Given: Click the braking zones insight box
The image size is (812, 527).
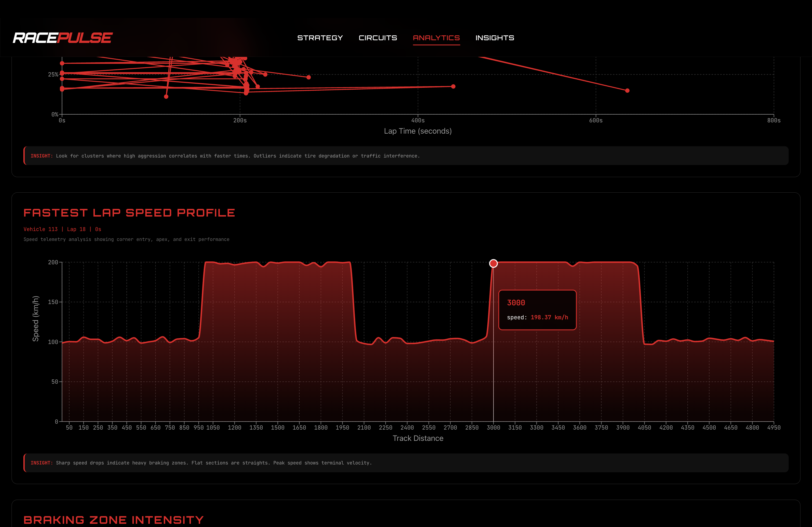Looking at the screenshot, I should coord(406,463).
